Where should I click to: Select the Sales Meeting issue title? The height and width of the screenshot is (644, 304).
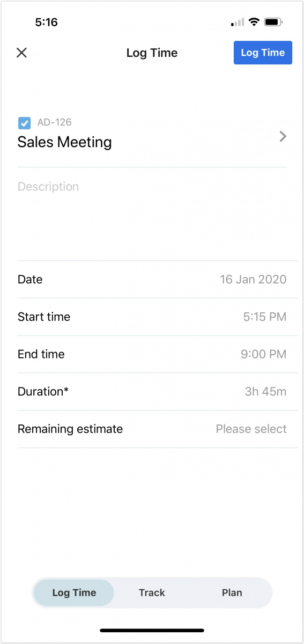(x=65, y=142)
